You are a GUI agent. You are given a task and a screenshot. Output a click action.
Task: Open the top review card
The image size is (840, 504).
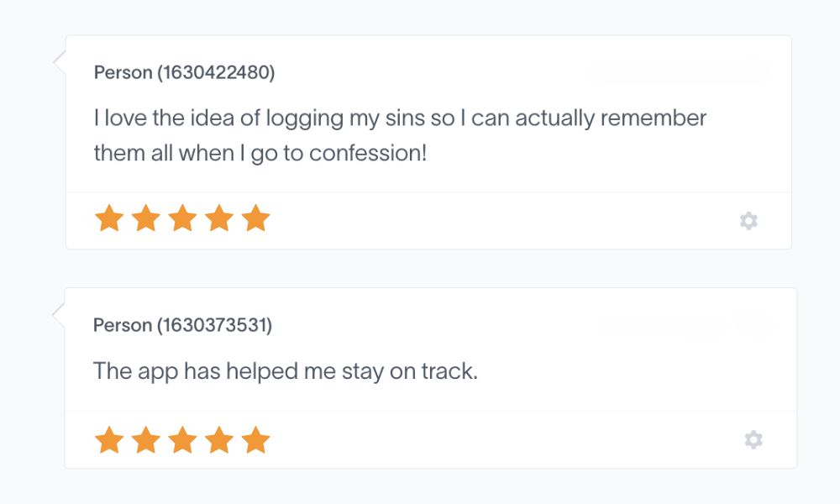coord(428,141)
